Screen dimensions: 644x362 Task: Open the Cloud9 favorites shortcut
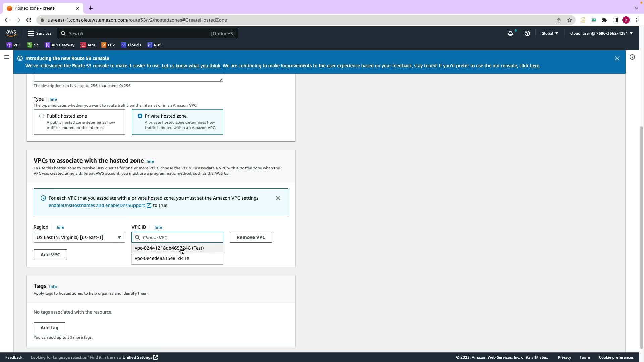coord(131,45)
